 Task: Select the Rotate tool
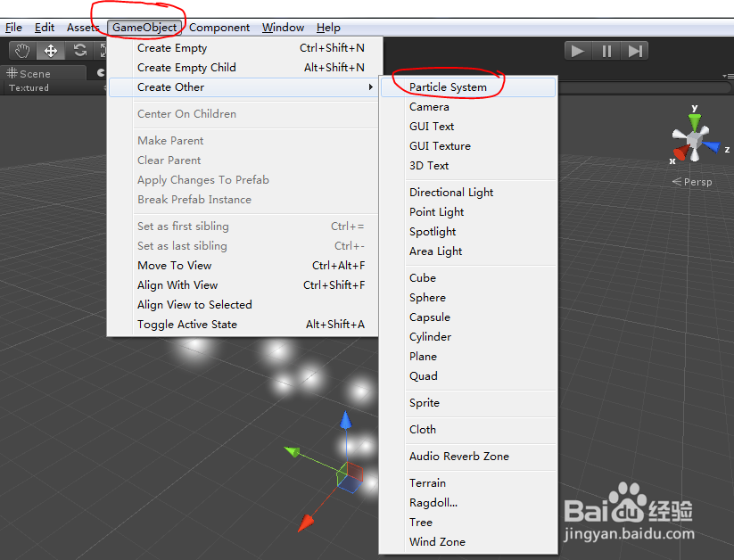[x=78, y=50]
